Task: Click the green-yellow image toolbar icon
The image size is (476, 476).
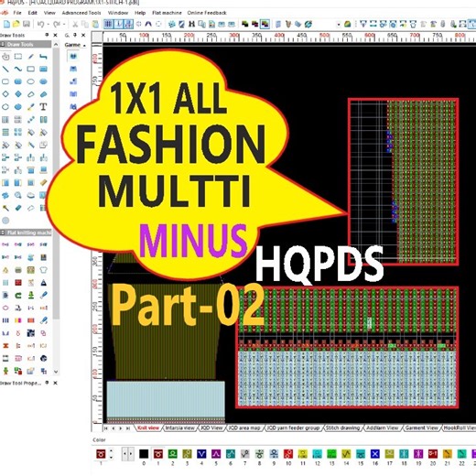Action: click(x=347, y=24)
